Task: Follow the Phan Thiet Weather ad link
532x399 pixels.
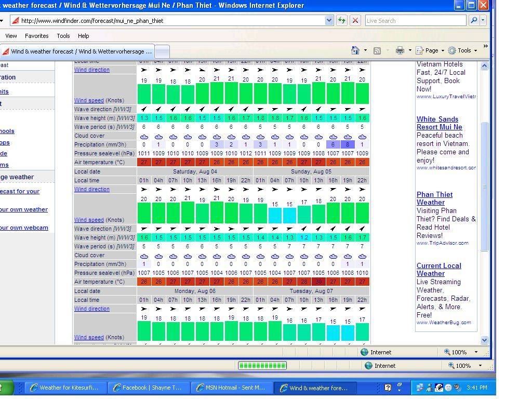Action: (x=434, y=198)
